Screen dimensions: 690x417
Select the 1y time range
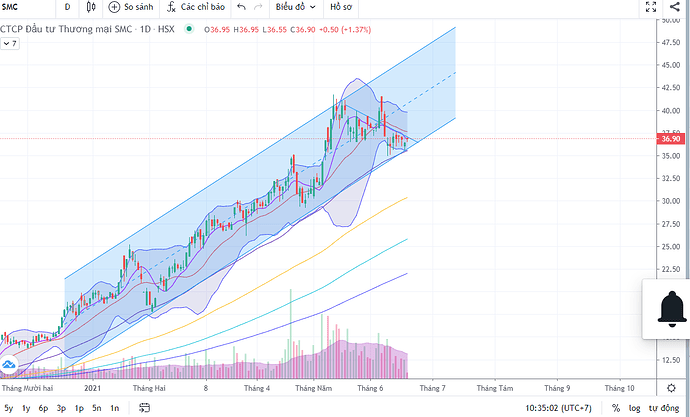pos(26,408)
